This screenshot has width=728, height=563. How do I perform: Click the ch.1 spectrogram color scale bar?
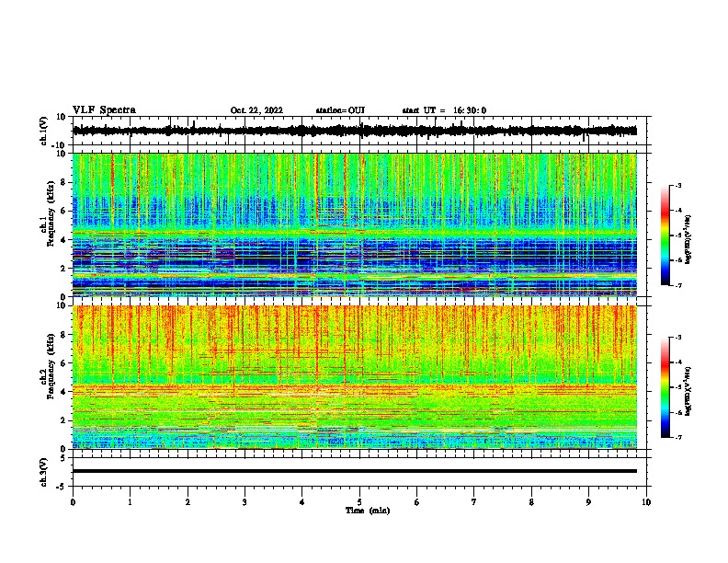tap(665, 236)
